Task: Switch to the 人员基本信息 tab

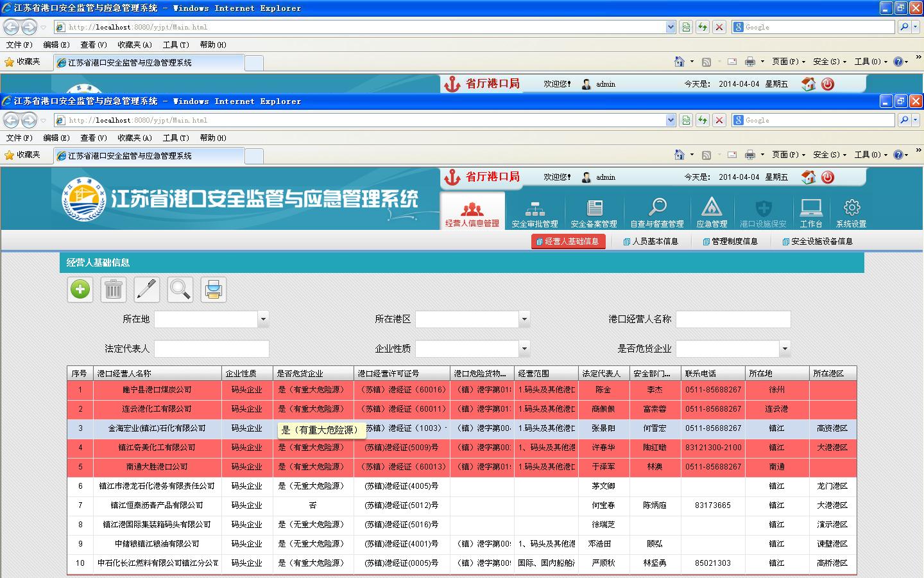Action: [651, 241]
